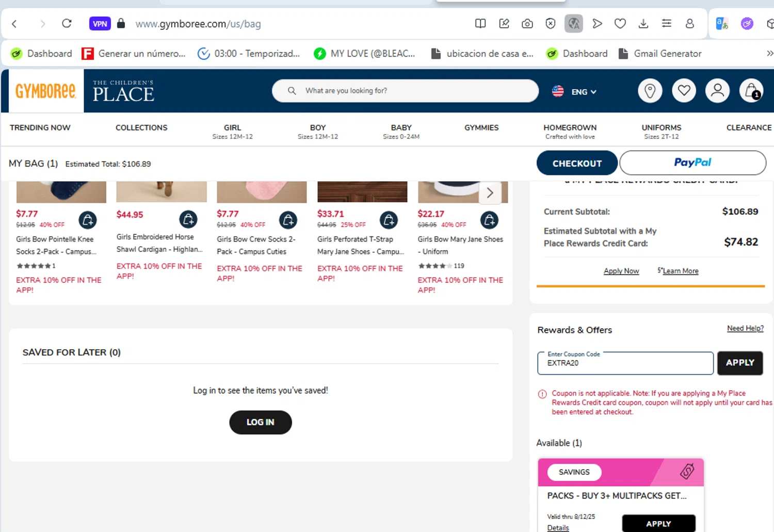774x532 pixels.
Task: Add Perforated T-Strap Mary Jane to bag
Action: tap(389, 220)
